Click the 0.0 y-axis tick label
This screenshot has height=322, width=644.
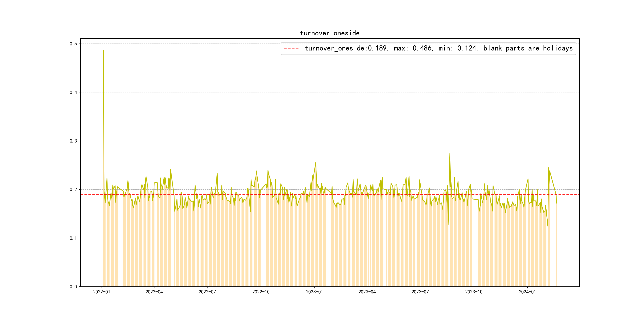pyautogui.click(x=73, y=287)
